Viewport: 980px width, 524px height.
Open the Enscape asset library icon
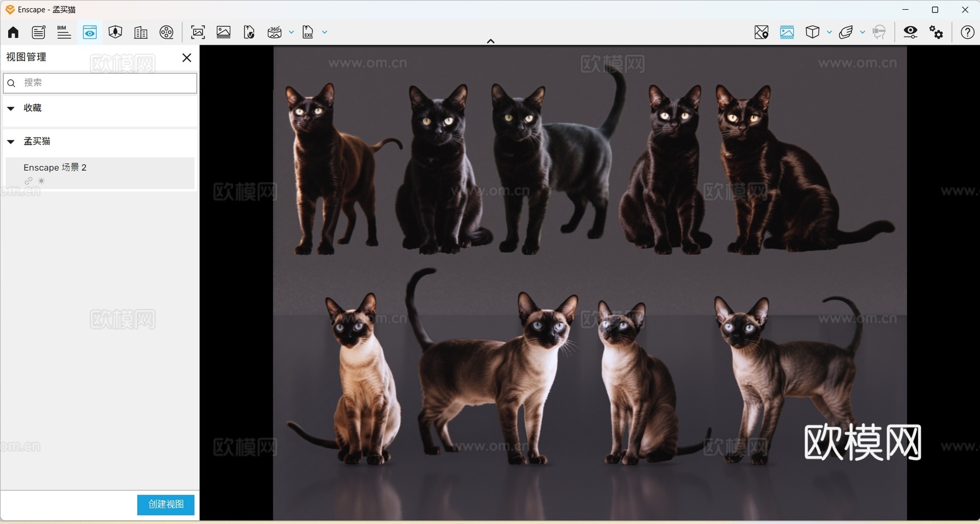[115, 32]
